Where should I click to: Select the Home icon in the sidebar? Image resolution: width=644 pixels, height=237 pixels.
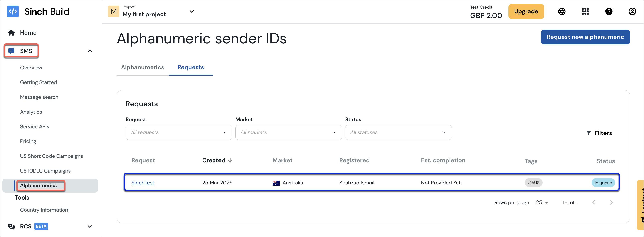(x=11, y=32)
